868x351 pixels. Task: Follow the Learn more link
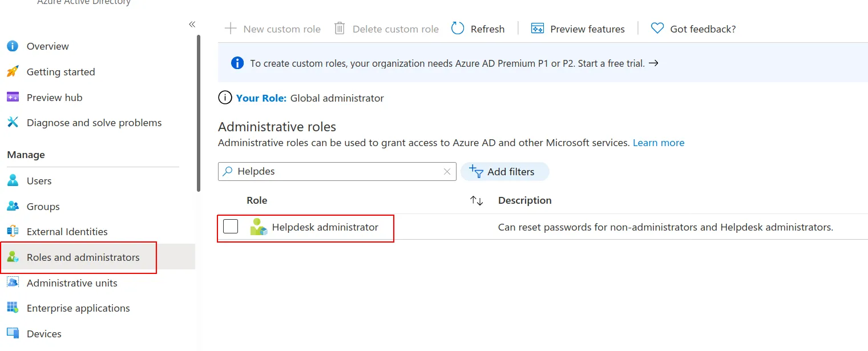658,143
